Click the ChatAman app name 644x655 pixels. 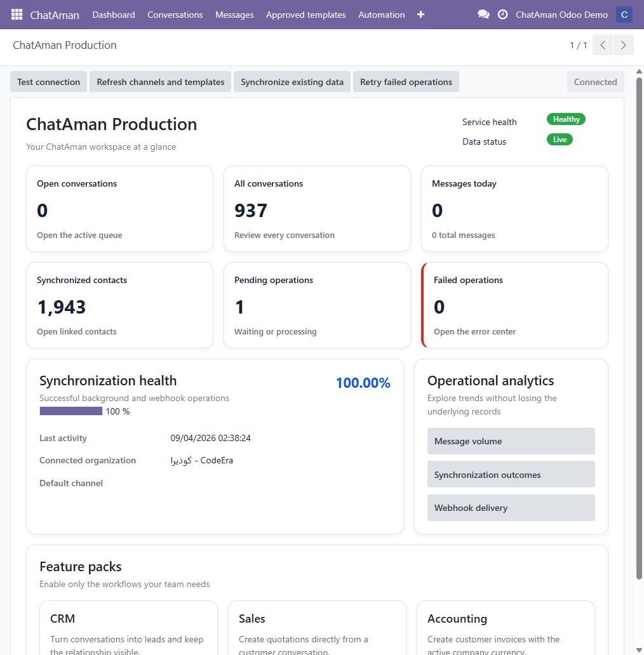coord(55,15)
